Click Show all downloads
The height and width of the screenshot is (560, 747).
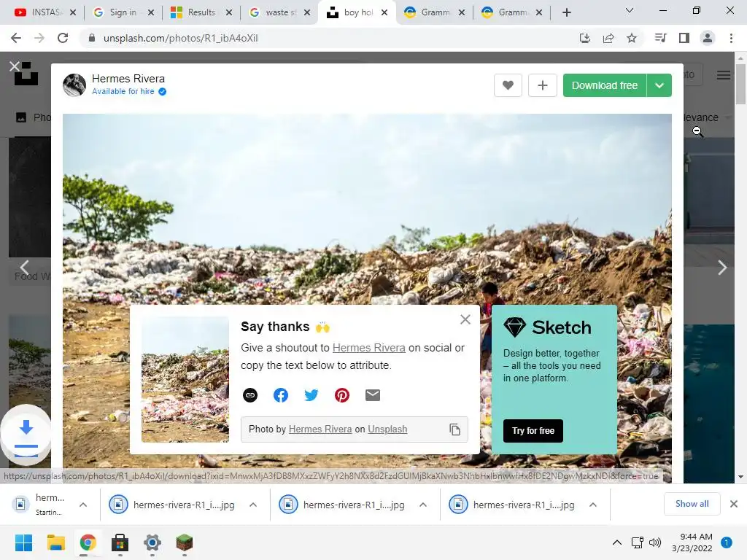tap(692, 504)
